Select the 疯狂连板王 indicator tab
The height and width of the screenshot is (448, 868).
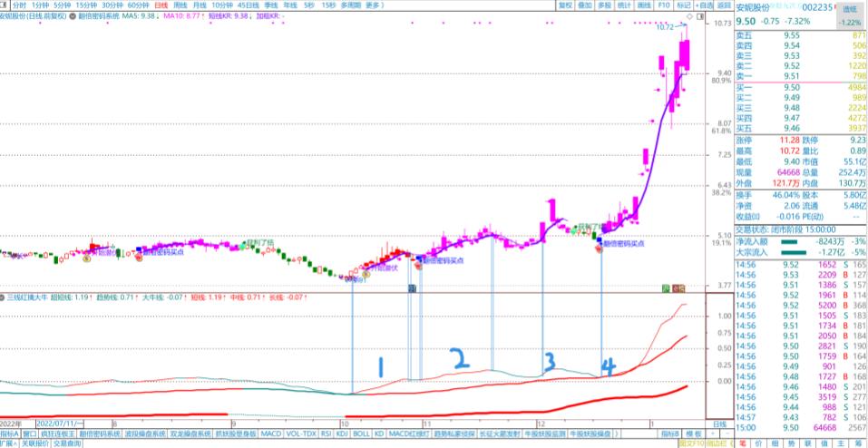point(58,433)
